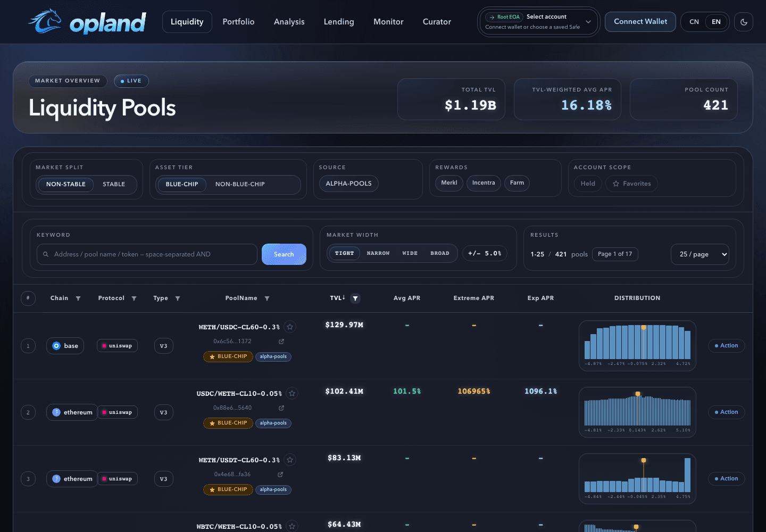Click the keyword search input field
Screen dimensions: 766x532
[x=147, y=254]
